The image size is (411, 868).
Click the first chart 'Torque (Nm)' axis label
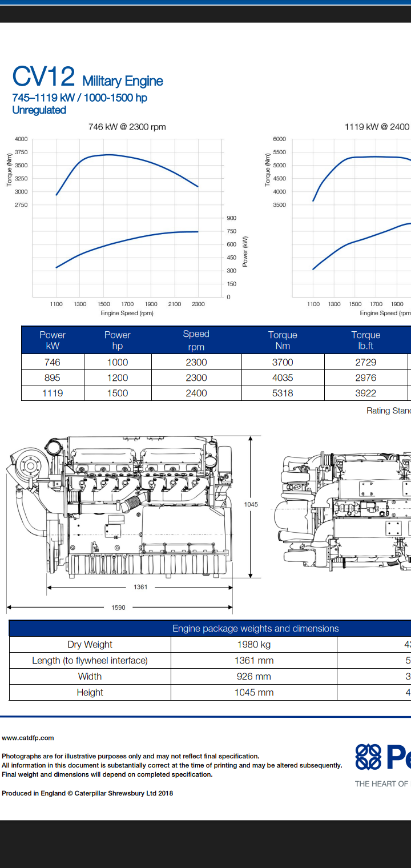(9, 170)
